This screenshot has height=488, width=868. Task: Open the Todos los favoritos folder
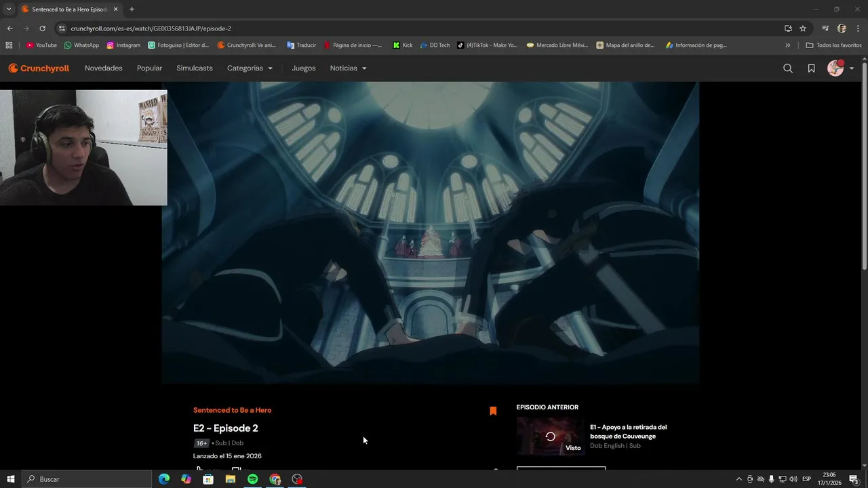click(x=833, y=45)
